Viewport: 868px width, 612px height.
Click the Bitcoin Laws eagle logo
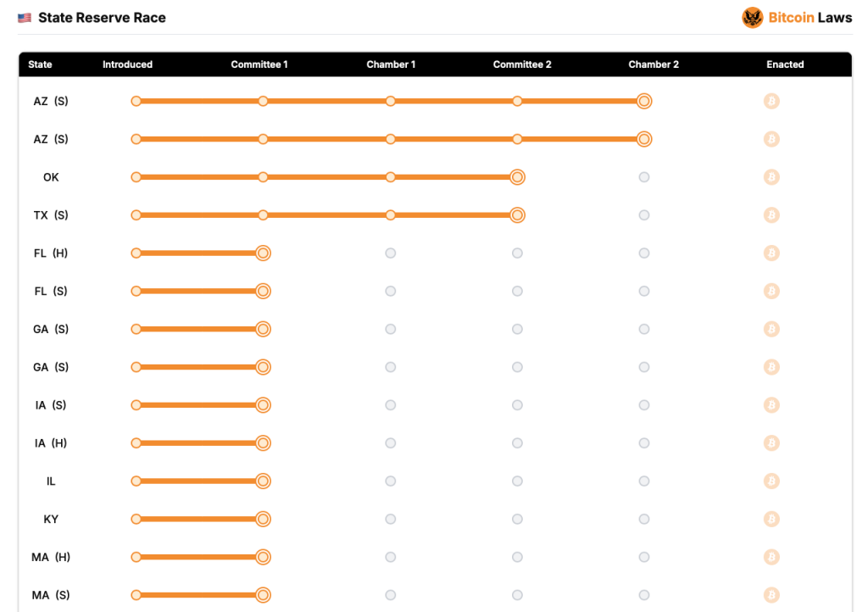pyautogui.click(x=753, y=18)
